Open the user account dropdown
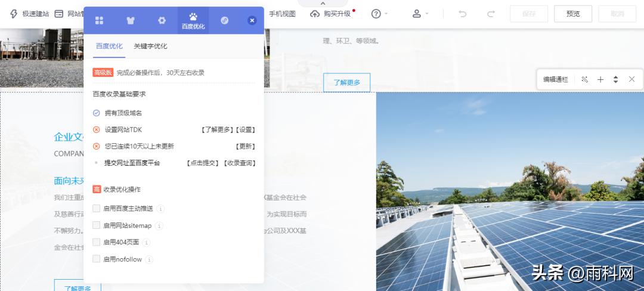The width and height of the screenshot is (644, 291). click(420, 14)
